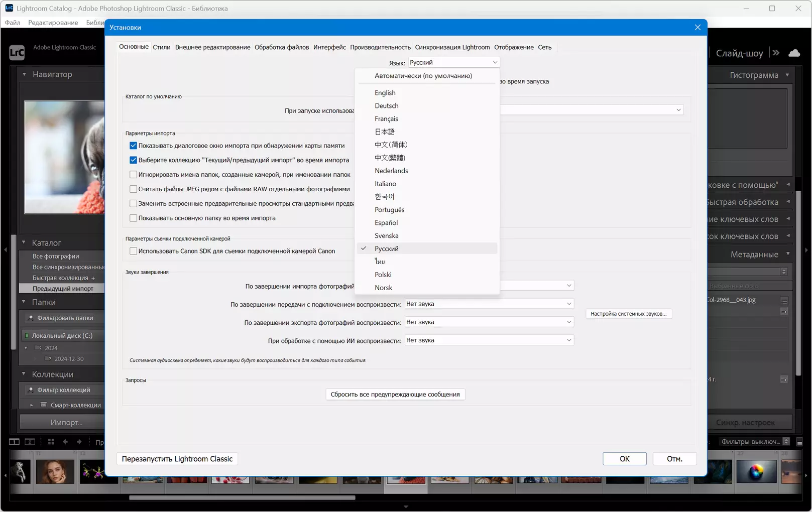Go forward using the right arrow in the filmstrip toolbar
Image resolution: width=812 pixels, height=512 pixels.
(79, 442)
